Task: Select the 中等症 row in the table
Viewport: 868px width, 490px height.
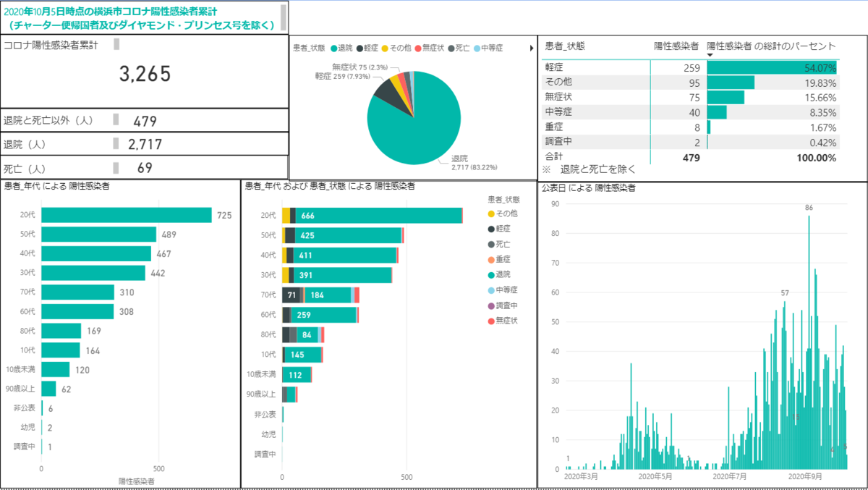Action: tap(691, 112)
